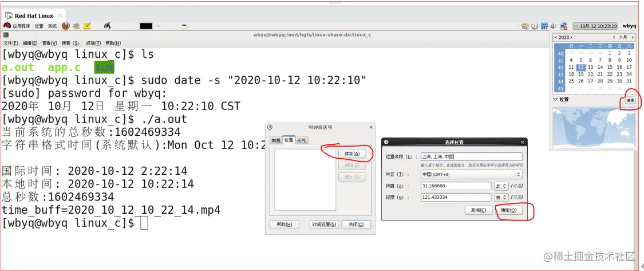Open the package update tray icon
Screen dimensions: 644x271
(x=525, y=26)
